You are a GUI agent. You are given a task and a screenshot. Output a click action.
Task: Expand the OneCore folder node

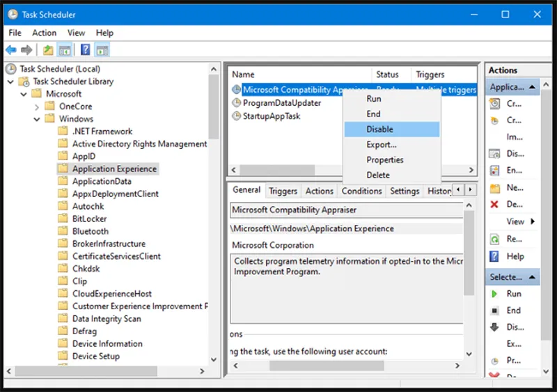[x=37, y=107]
